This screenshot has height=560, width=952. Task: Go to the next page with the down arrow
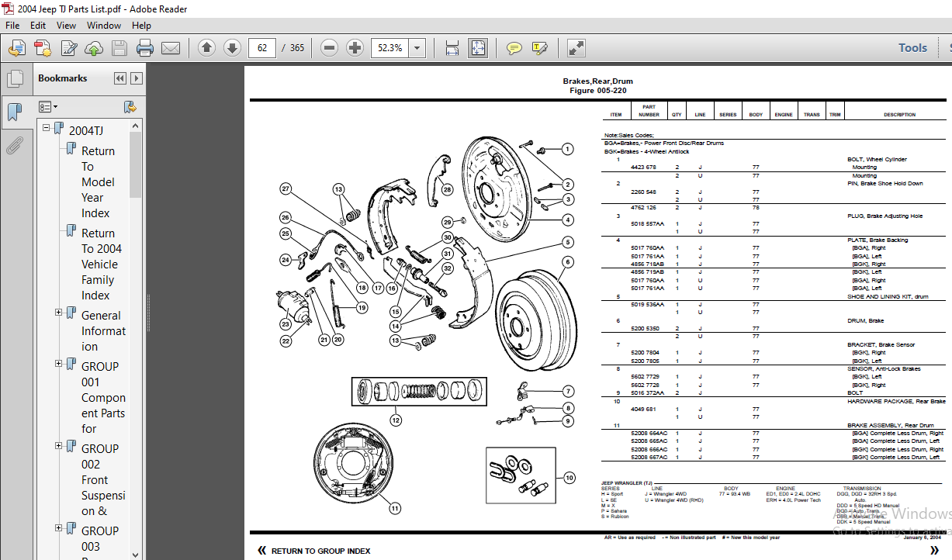(232, 48)
